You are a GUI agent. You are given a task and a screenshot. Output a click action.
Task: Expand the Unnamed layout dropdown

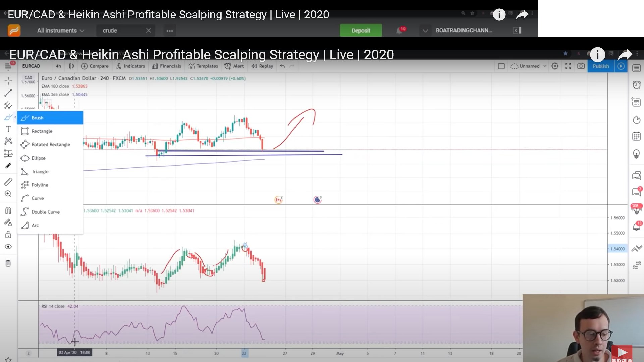click(544, 66)
